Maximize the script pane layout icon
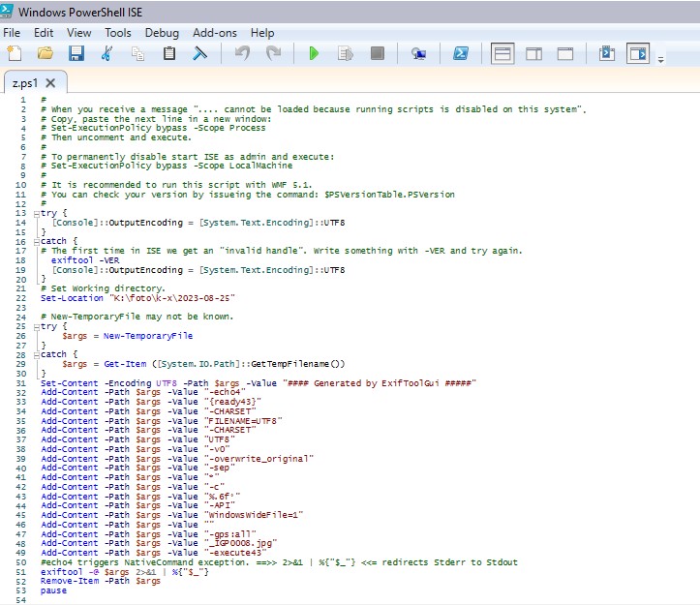The width and height of the screenshot is (700, 605). tap(565, 54)
